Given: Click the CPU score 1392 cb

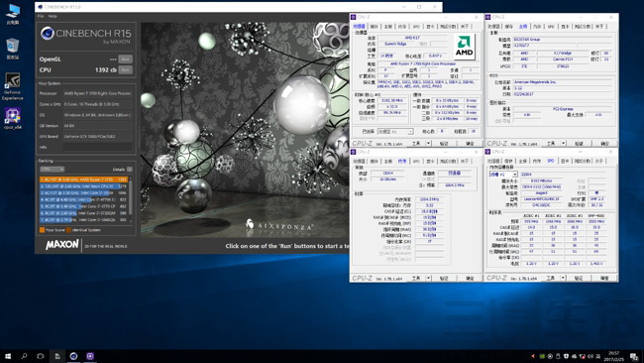Looking at the screenshot, I should tap(106, 69).
